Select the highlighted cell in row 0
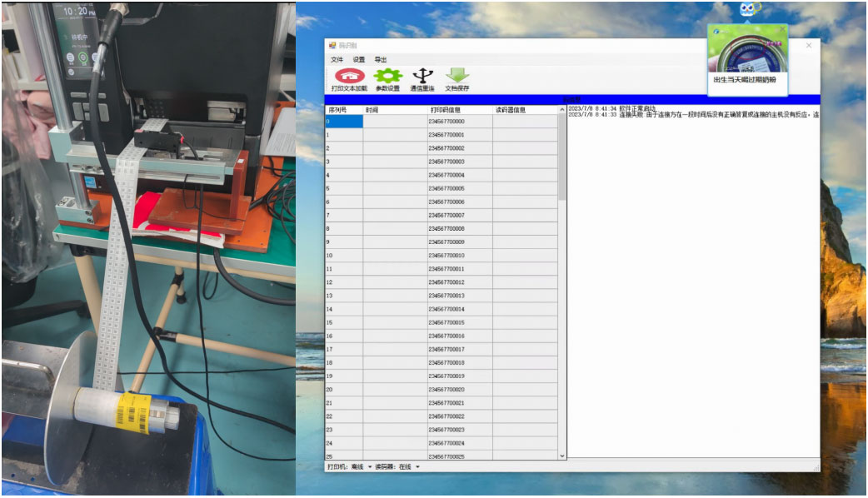This screenshot has width=868, height=498. coord(343,122)
